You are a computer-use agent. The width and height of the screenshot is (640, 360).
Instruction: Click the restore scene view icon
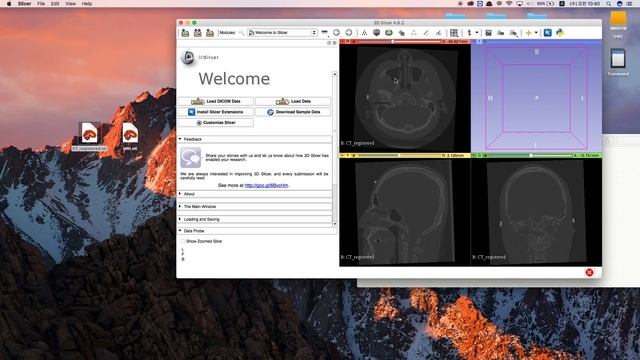513,33
